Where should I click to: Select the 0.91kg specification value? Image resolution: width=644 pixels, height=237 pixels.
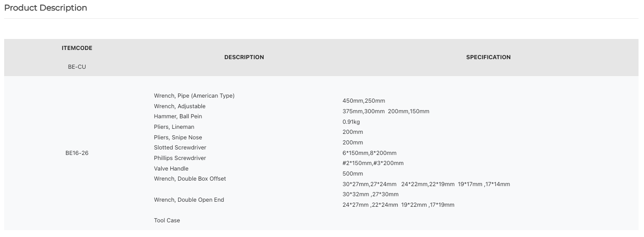coord(351,122)
